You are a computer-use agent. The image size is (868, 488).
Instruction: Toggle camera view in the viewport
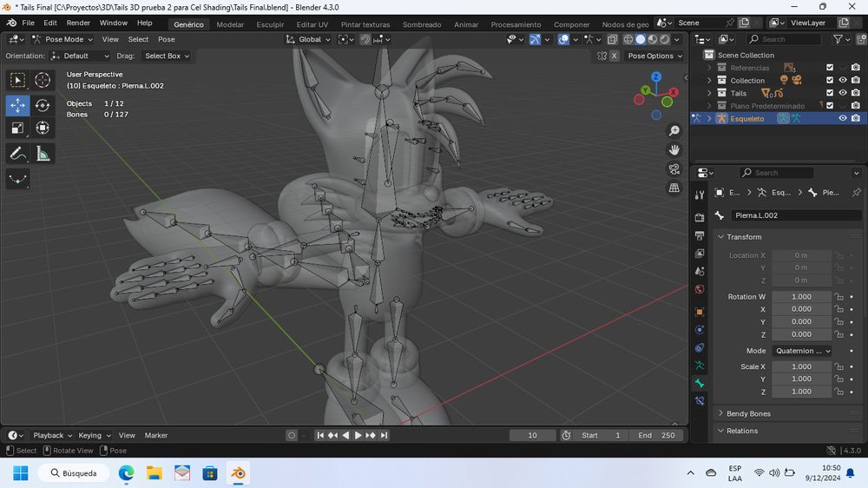pyautogui.click(x=674, y=168)
